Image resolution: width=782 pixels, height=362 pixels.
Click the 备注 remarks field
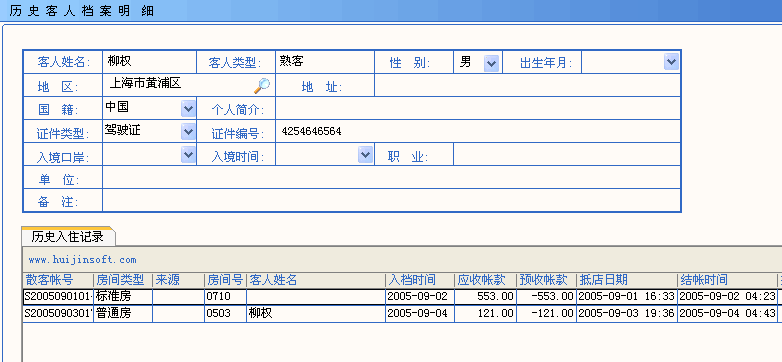[391, 200]
